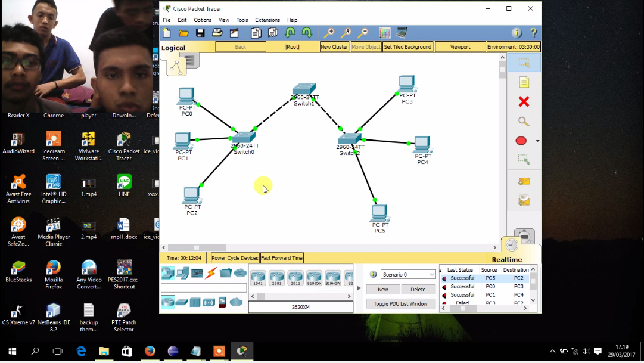Choose the Inspect magnifier tool
Viewport: 644px width, 363px height.
point(523,121)
